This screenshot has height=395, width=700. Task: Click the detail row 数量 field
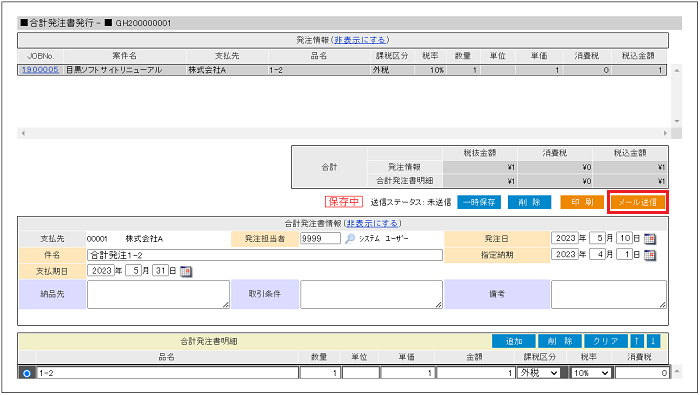[x=320, y=373]
